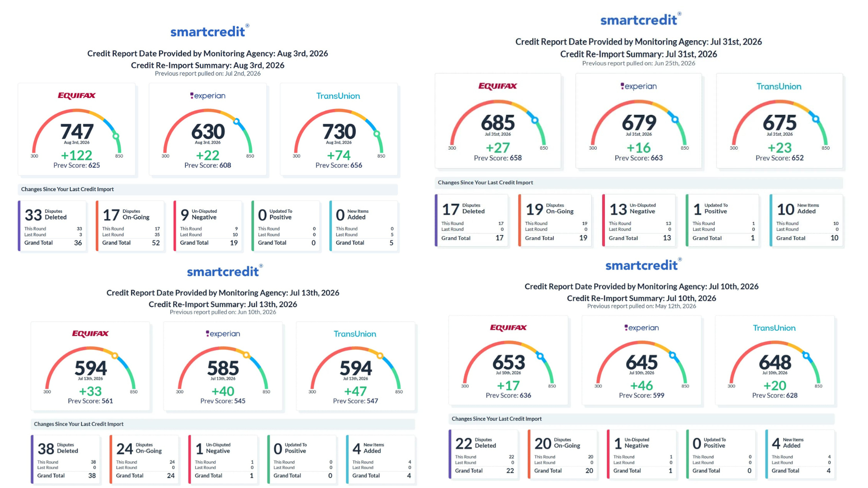
Task: Click the +122 score change
Action: tap(77, 155)
